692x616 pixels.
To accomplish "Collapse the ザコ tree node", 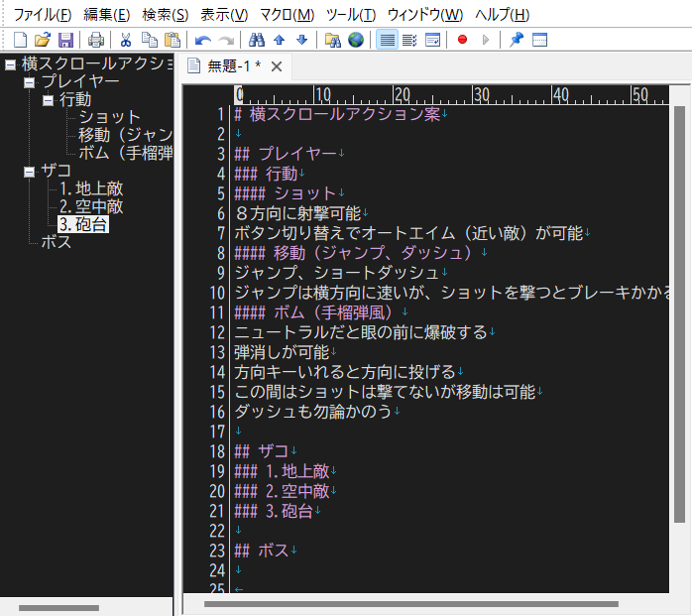I will pos(29,172).
